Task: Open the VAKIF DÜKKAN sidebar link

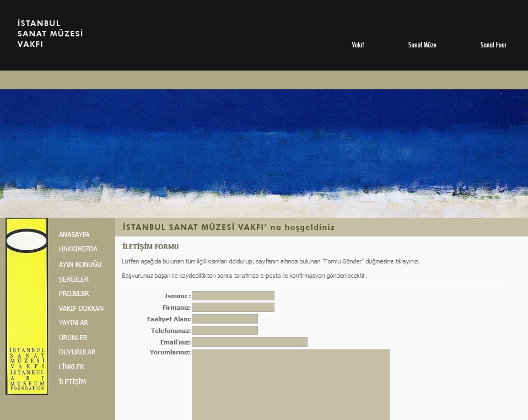Action: 81,308
